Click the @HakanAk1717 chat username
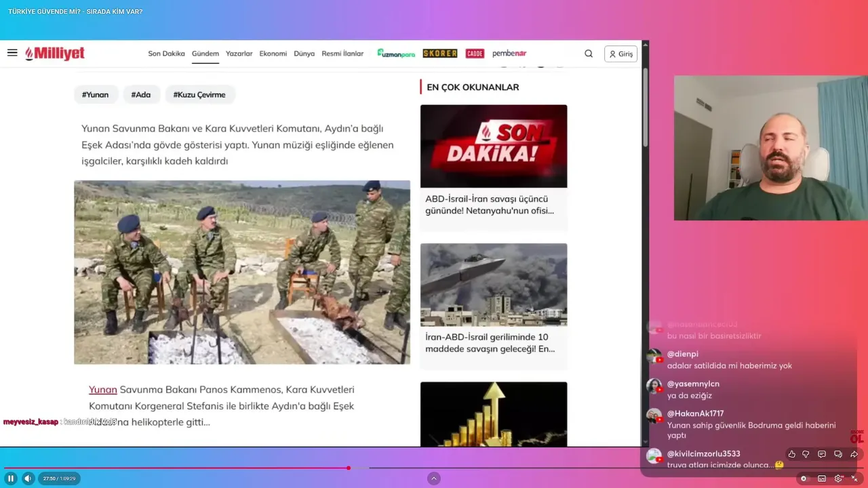Screen dimensions: 868x488 pos(695,413)
